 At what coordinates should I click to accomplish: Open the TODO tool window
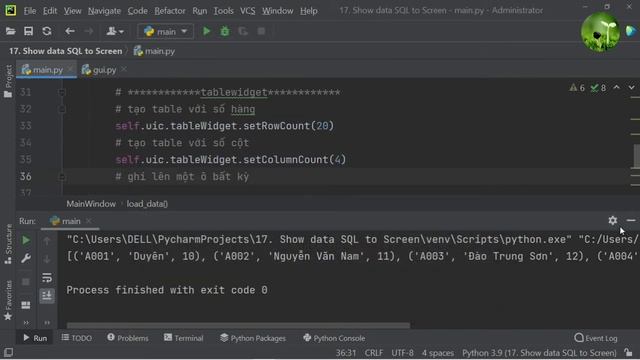click(77, 338)
